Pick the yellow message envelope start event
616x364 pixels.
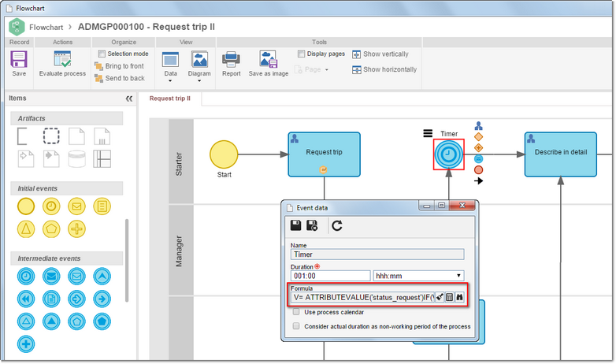(76, 206)
